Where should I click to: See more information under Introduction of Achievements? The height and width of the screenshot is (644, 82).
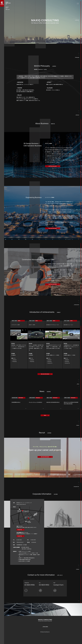[45, 374]
